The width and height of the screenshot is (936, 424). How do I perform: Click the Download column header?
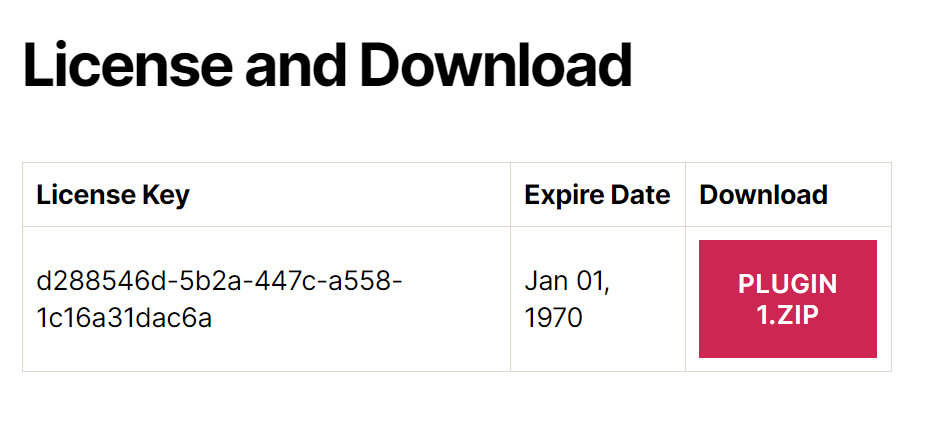click(763, 195)
